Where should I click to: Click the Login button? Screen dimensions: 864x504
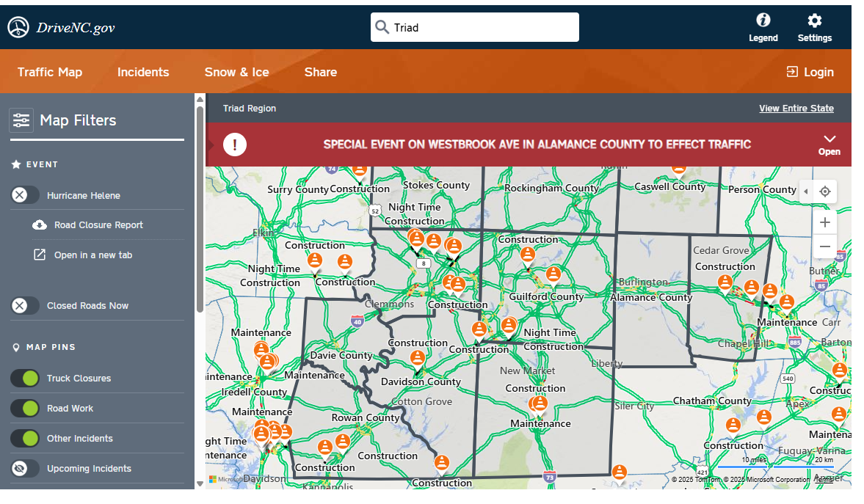(810, 71)
